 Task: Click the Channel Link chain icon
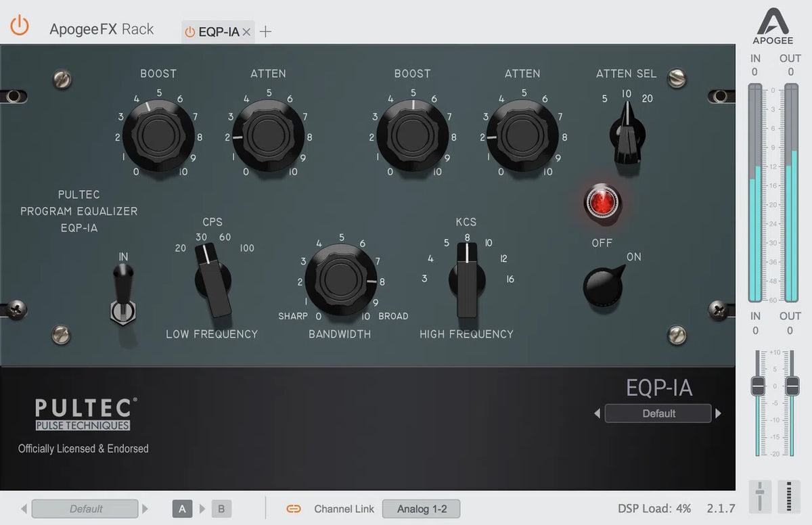point(293,509)
